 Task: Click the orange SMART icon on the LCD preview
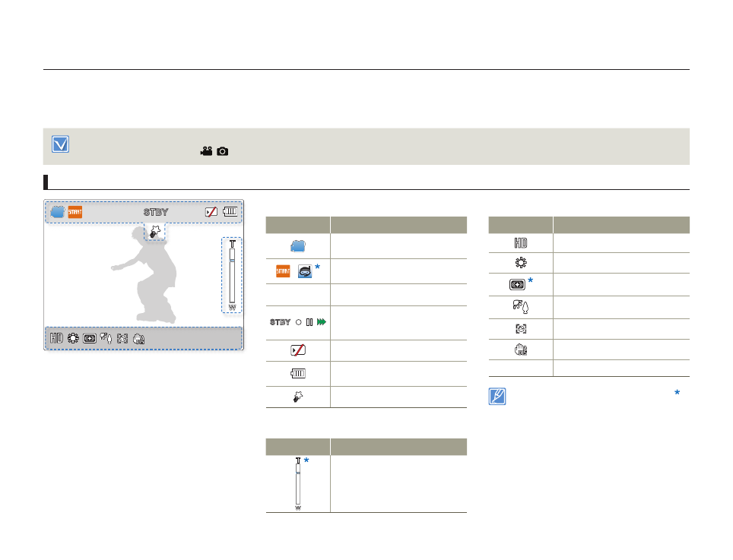click(75, 212)
